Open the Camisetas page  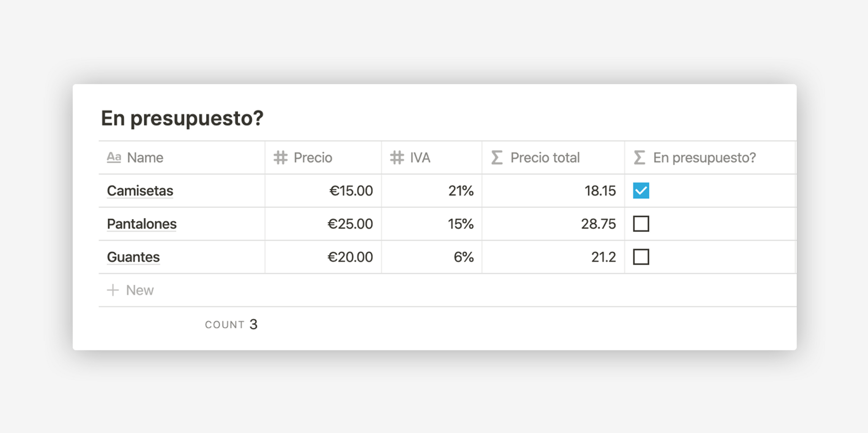point(140,191)
